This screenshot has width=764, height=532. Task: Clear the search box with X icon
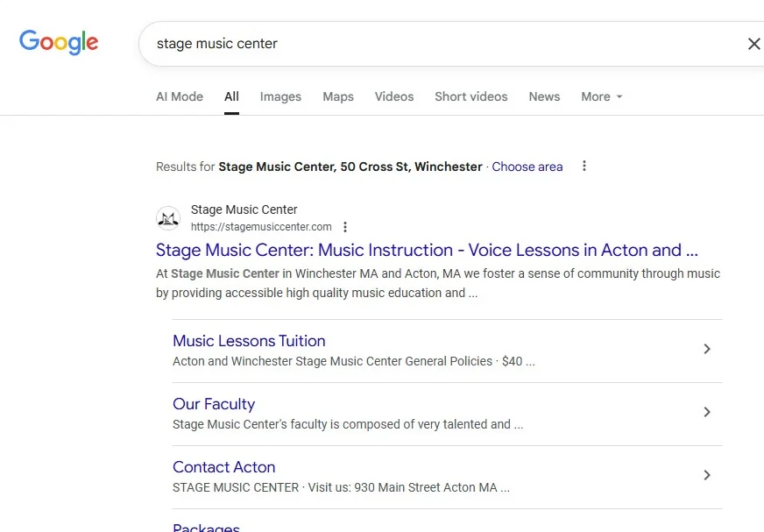coord(753,44)
